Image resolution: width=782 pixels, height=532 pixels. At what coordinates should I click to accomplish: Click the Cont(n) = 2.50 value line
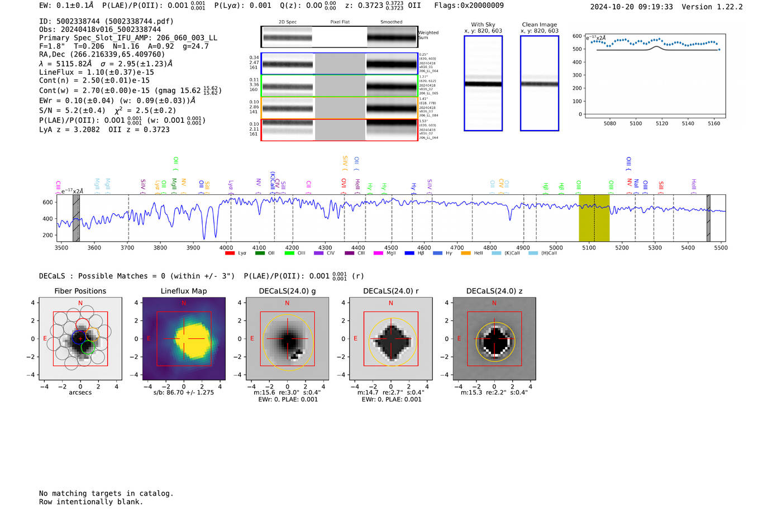(x=94, y=80)
